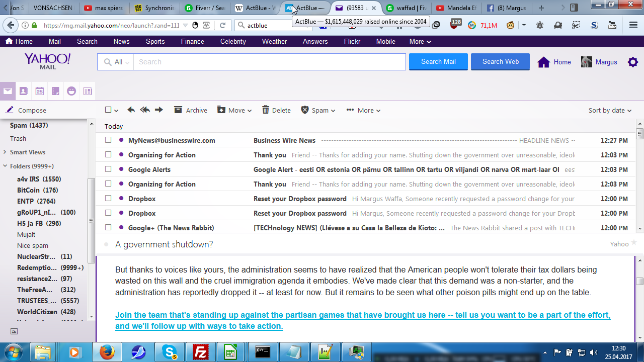The width and height of the screenshot is (644, 362).
Task: Open the Contacts icon in Yahoo Mail
Action: (x=23, y=91)
